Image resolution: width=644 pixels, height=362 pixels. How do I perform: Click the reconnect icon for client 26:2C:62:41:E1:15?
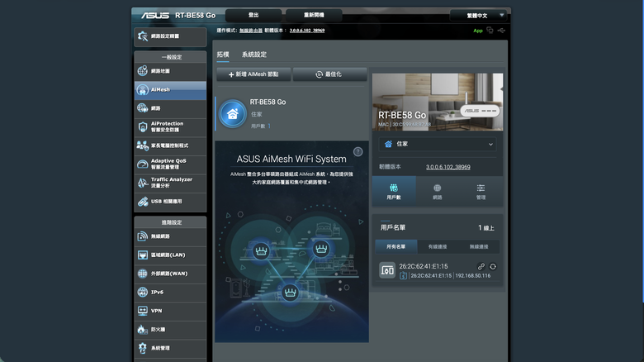pos(493,267)
